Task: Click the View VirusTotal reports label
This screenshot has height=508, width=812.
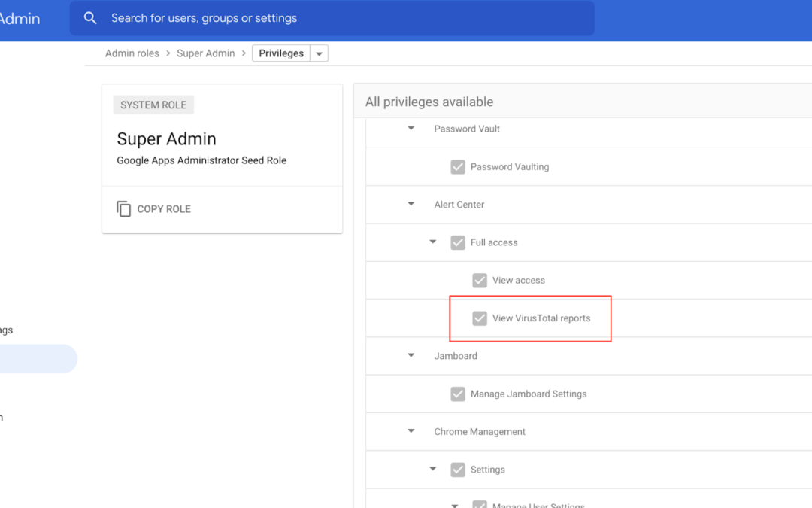Action: click(541, 318)
